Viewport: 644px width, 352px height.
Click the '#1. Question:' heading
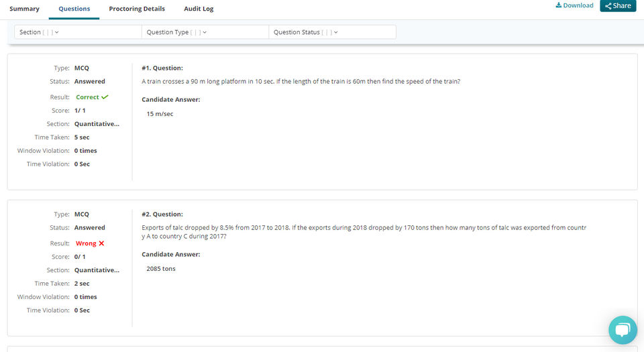(162, 68)
